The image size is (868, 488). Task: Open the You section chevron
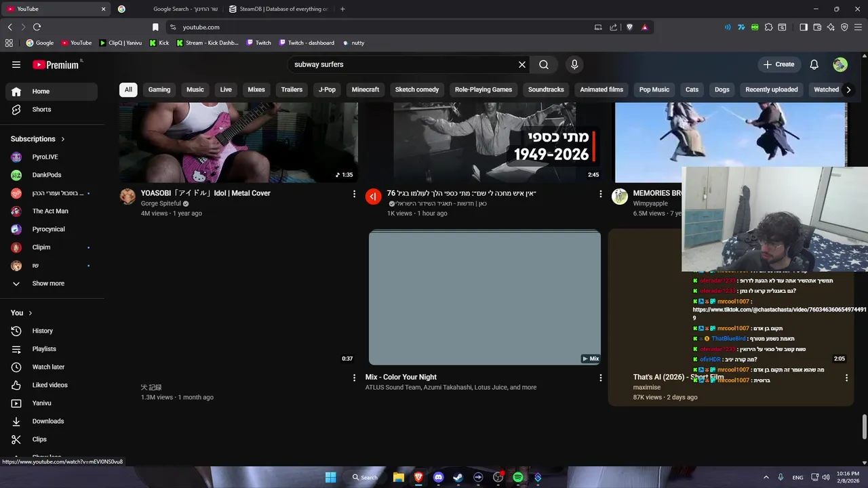coord(31,313)
